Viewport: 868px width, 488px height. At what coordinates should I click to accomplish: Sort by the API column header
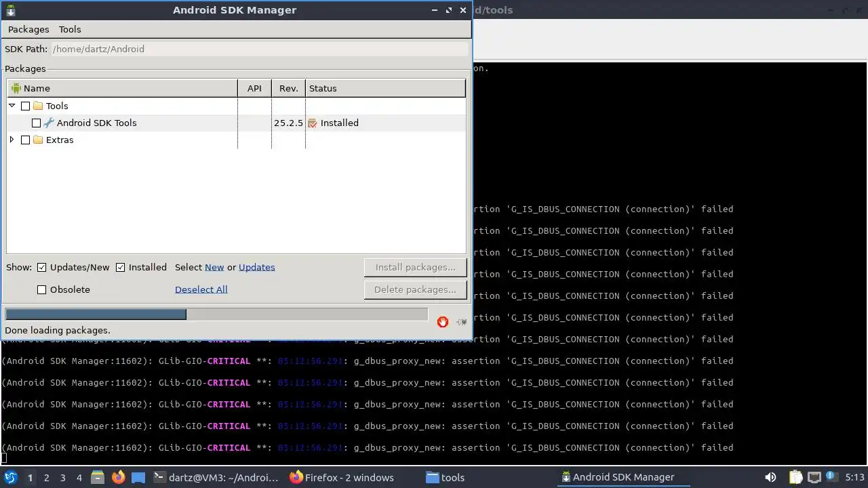coord(254,88)
